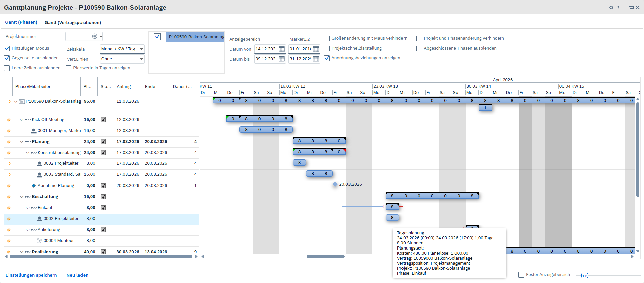Click project icon beside P100590 Balkon-Solaranlag
The width and height of the screenshot is (644, 283).
click(21, 101)
